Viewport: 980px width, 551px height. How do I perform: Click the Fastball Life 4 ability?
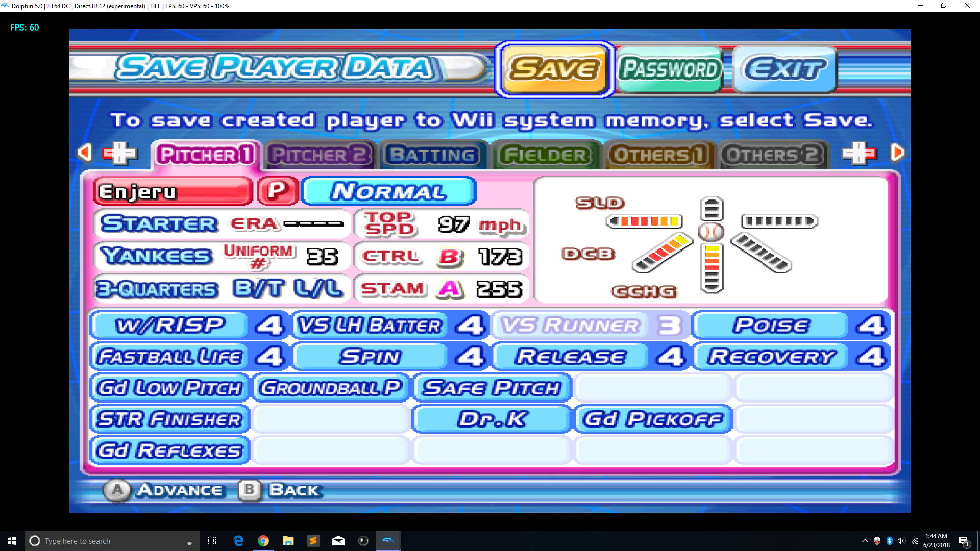[188, 357]
